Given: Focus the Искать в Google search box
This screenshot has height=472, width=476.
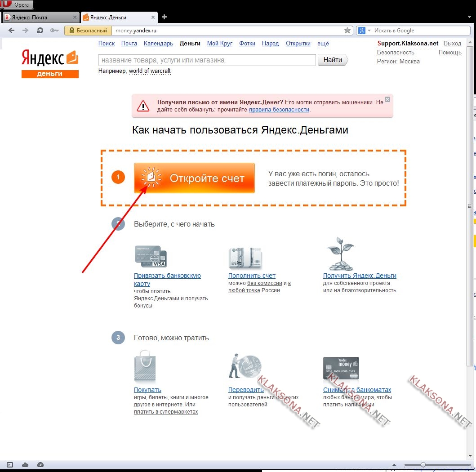Looking at the screenshot, I should click(x=421, y=31).
